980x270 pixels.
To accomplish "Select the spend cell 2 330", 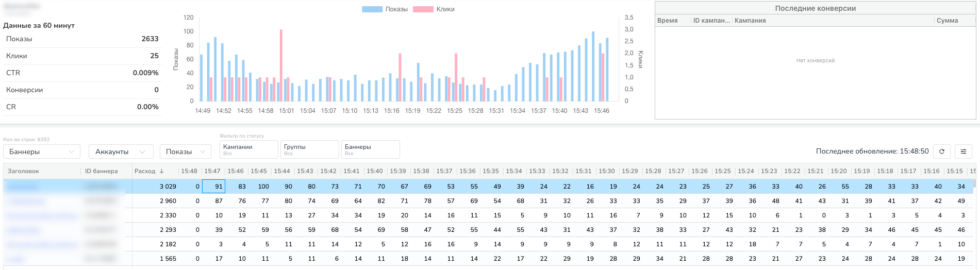I will pyautogui.click(x=168, y=215).
